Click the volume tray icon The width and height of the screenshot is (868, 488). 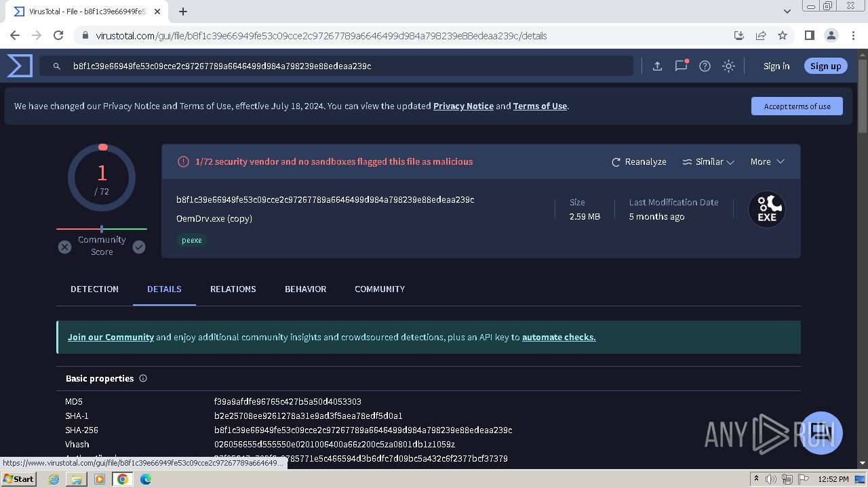click(x=771, y=479)
